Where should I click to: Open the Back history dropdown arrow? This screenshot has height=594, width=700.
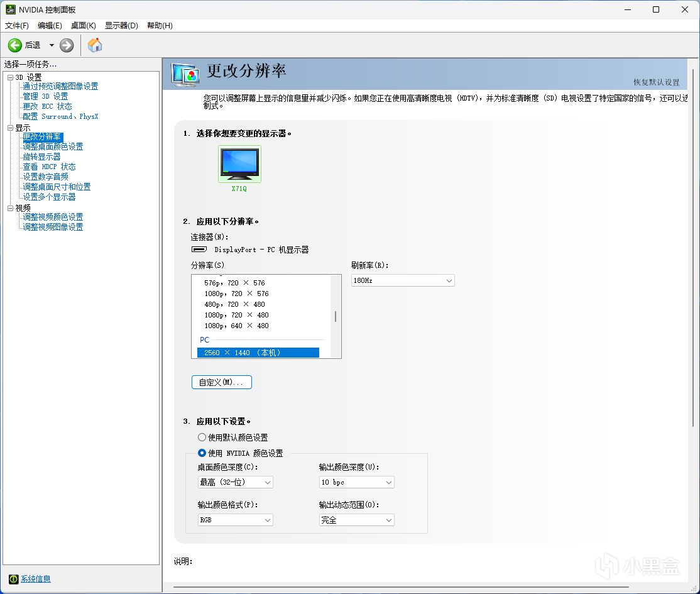tap(52, 45)
